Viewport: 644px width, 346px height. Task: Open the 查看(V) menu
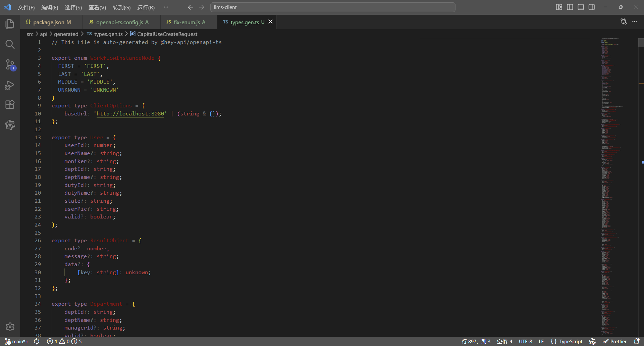(x=97, y=7)
